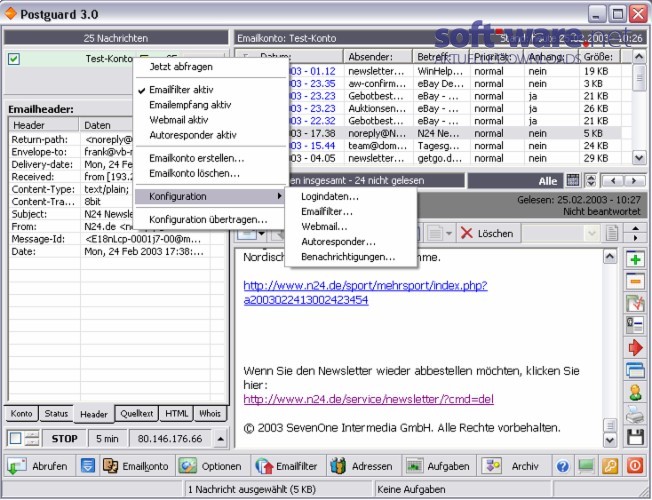Select Logindaten… in submenu
This screenshot has height=500, width=652.
[351, 196]
